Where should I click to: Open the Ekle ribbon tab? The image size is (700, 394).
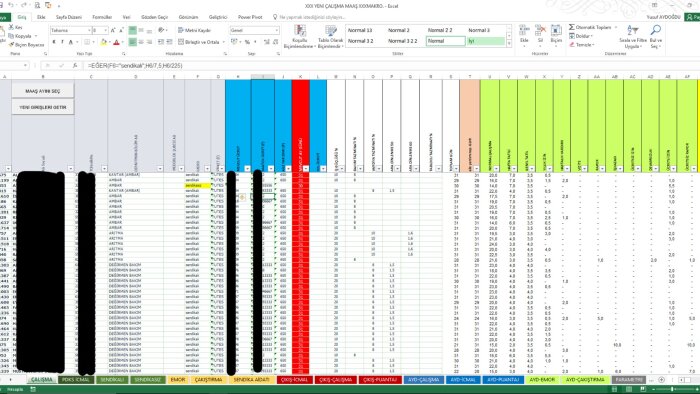(41, 17)
